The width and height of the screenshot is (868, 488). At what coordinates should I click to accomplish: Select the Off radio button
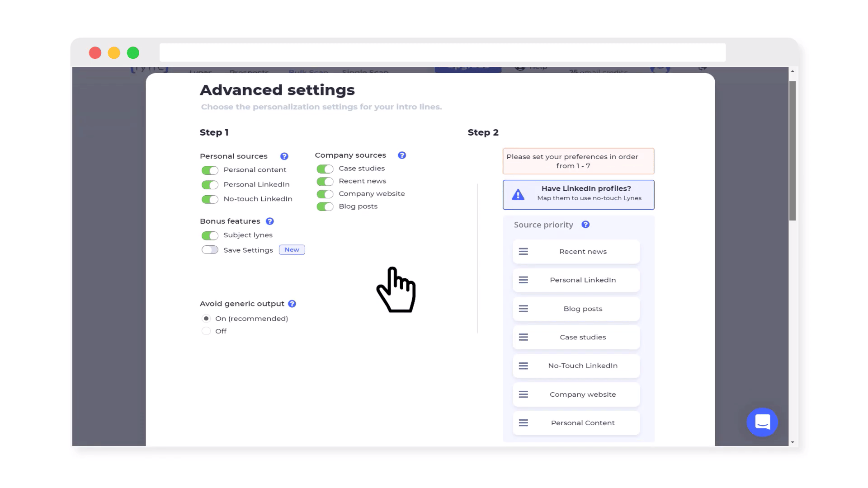point(206,331)
